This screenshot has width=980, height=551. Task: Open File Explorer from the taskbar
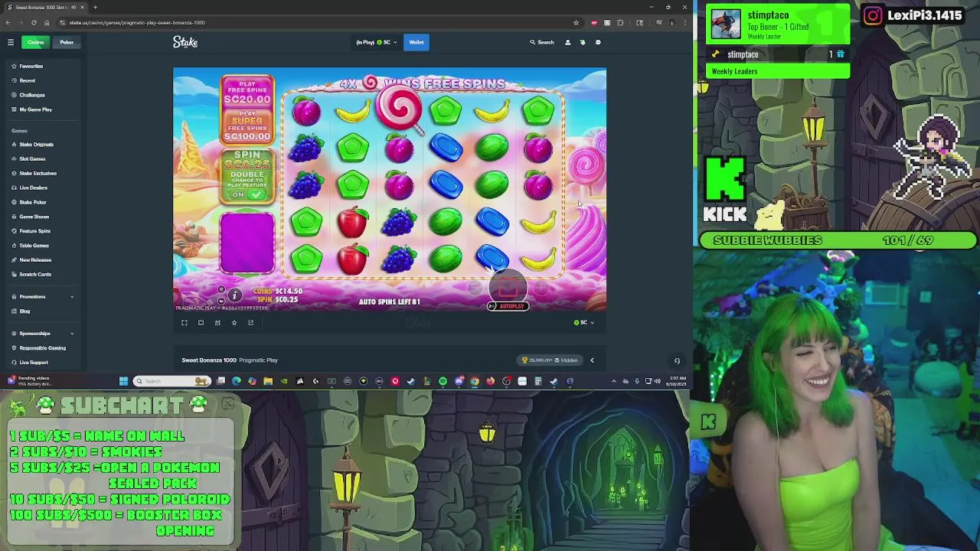pyautogui.click(x=268, y=381)
